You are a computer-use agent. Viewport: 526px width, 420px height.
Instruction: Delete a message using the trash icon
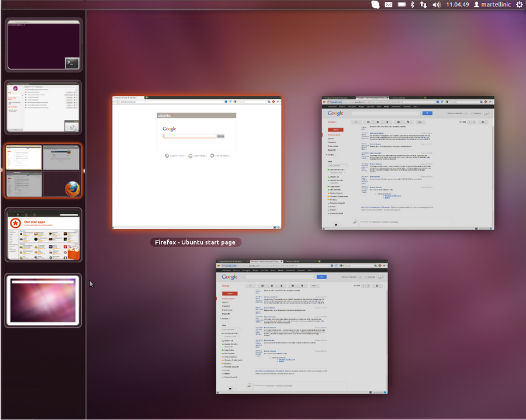pos(281,285)
